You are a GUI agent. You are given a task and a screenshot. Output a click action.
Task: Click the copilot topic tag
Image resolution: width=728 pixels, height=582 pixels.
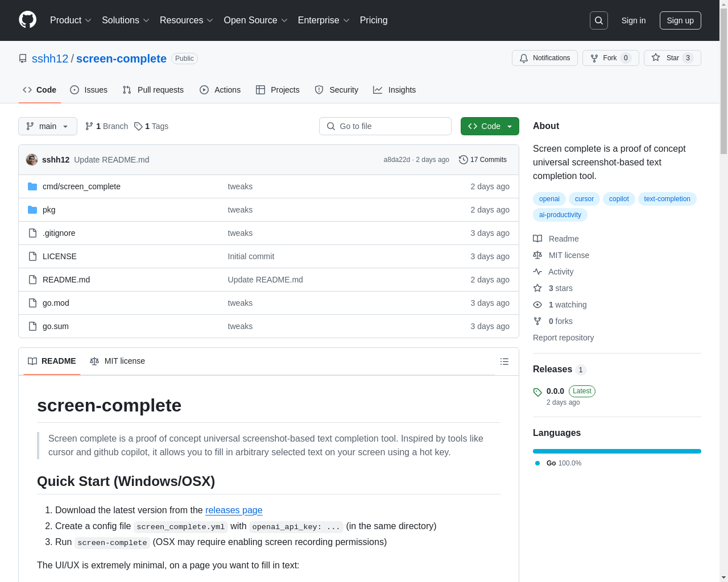619,199
